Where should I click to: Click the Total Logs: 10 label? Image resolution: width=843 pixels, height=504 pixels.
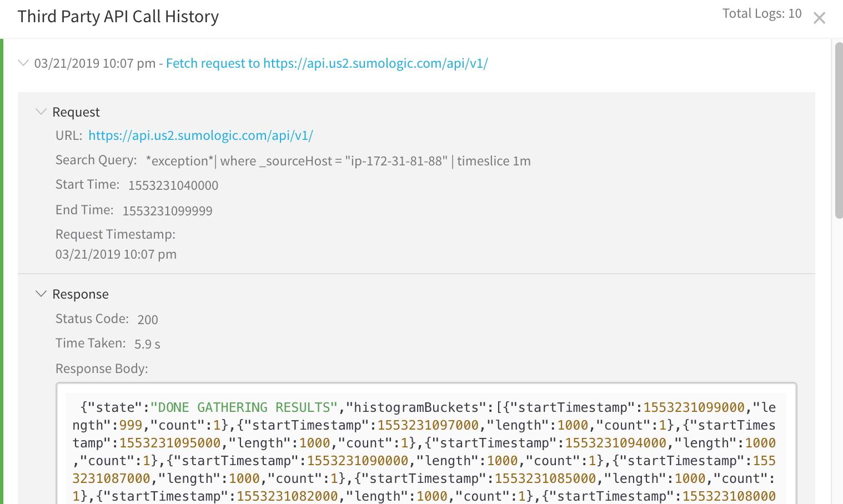coord(762,13)
